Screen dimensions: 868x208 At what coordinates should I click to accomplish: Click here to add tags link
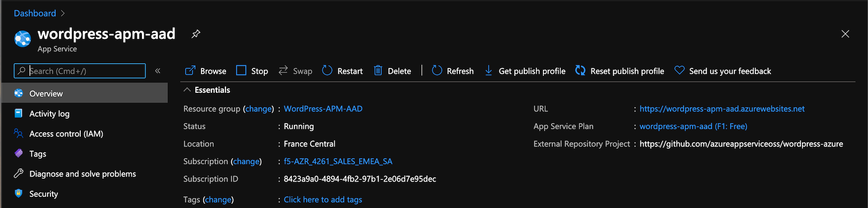click(323, 199)
